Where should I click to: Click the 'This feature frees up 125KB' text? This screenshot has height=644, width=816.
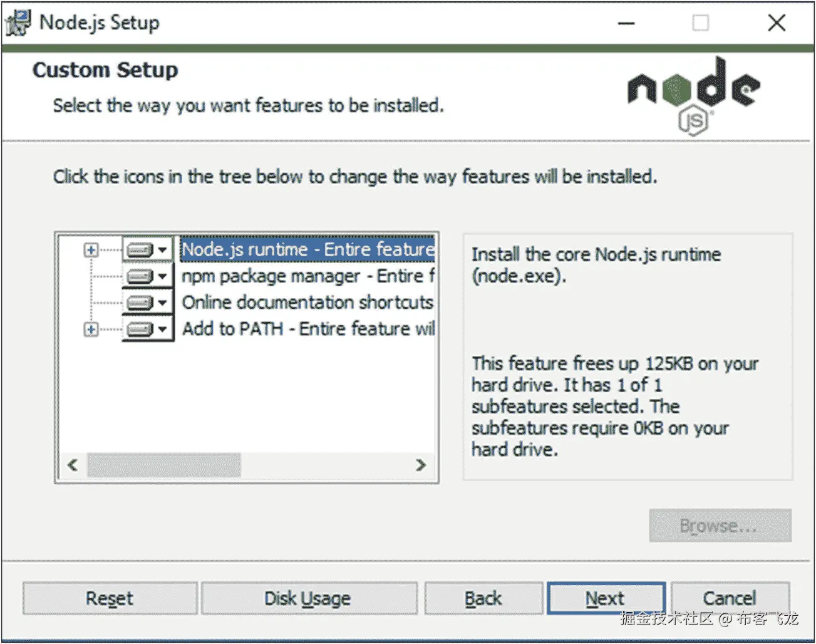click(x=614, y=406)
